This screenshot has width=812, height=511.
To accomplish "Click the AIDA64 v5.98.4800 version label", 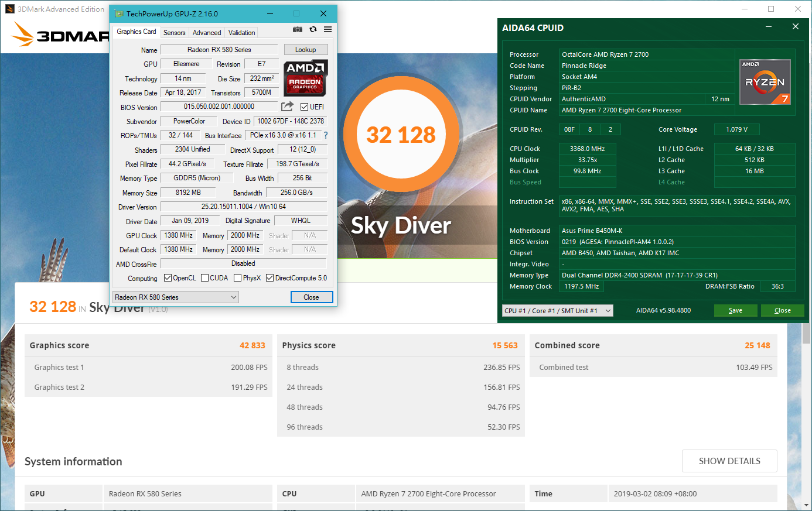I will coord(663,311).
